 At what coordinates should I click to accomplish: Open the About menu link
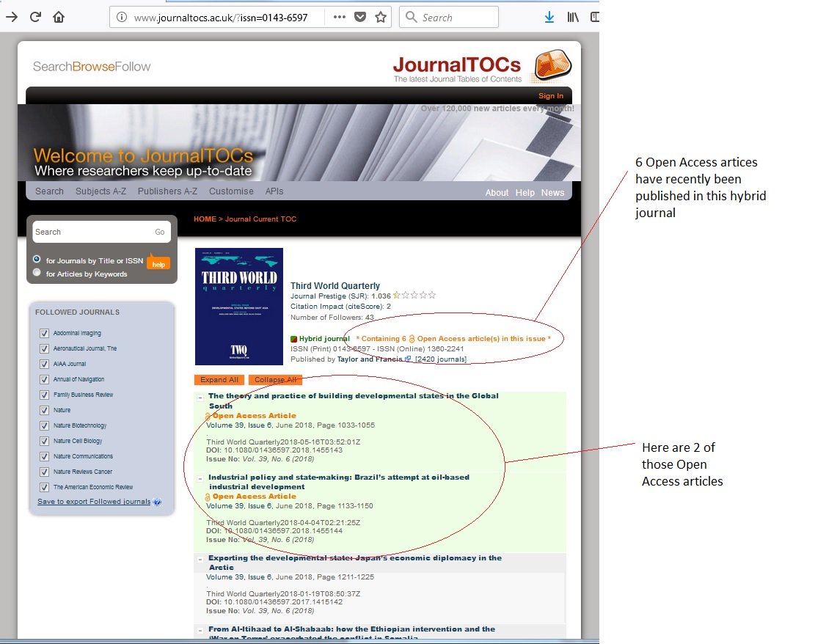(x=497, y=193)
